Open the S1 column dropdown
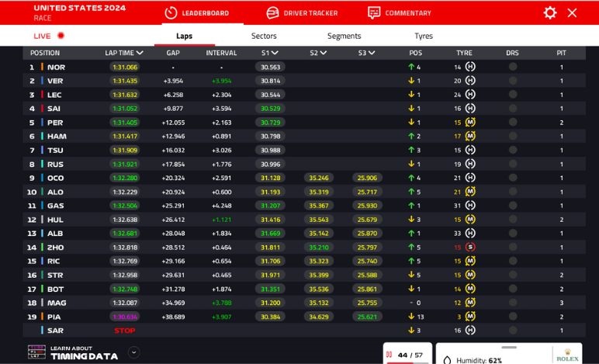599x364 pixels. tap(275, 53)
